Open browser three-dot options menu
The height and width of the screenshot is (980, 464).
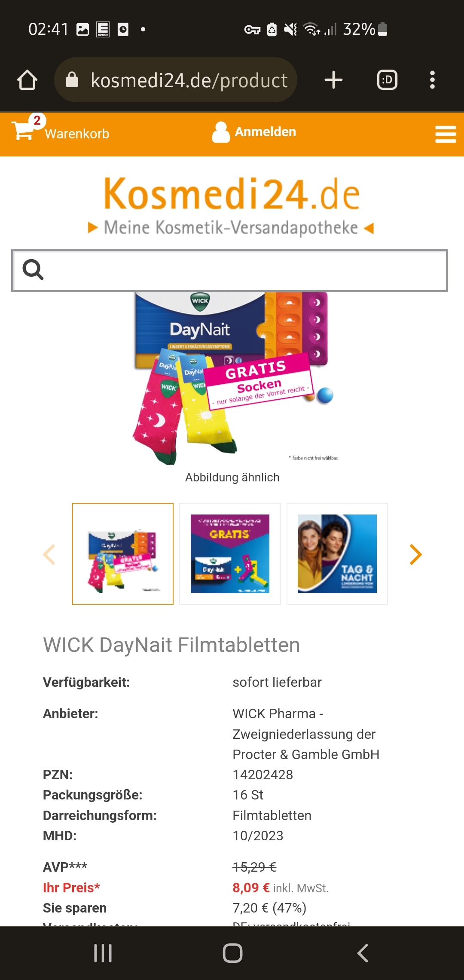[x=432, y=80]
